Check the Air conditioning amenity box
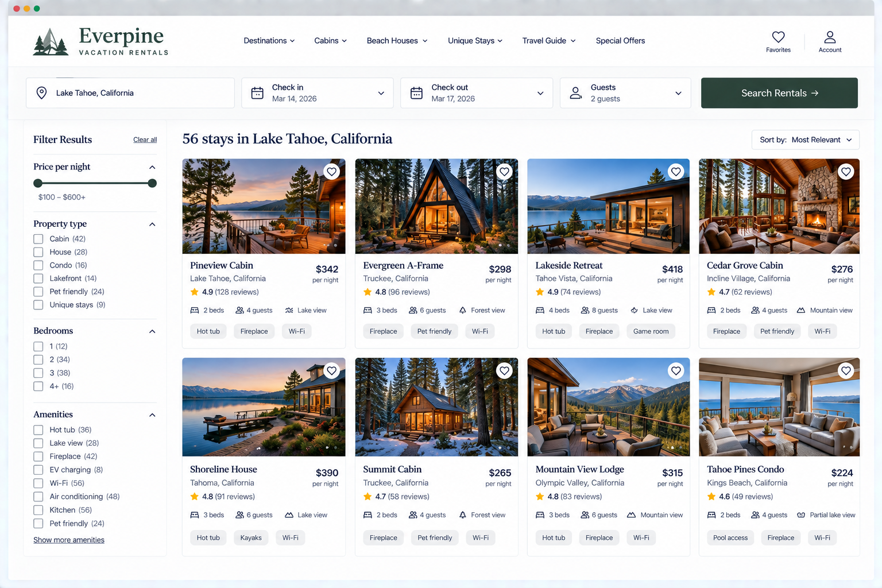The image size is (882, 588). click(38, 497)
